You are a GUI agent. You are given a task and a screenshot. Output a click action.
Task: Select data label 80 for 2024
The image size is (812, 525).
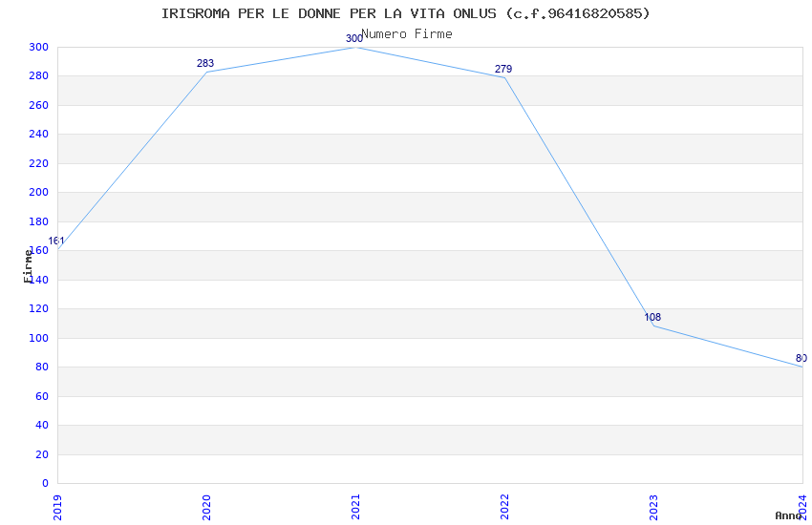(x=801, y=358)
